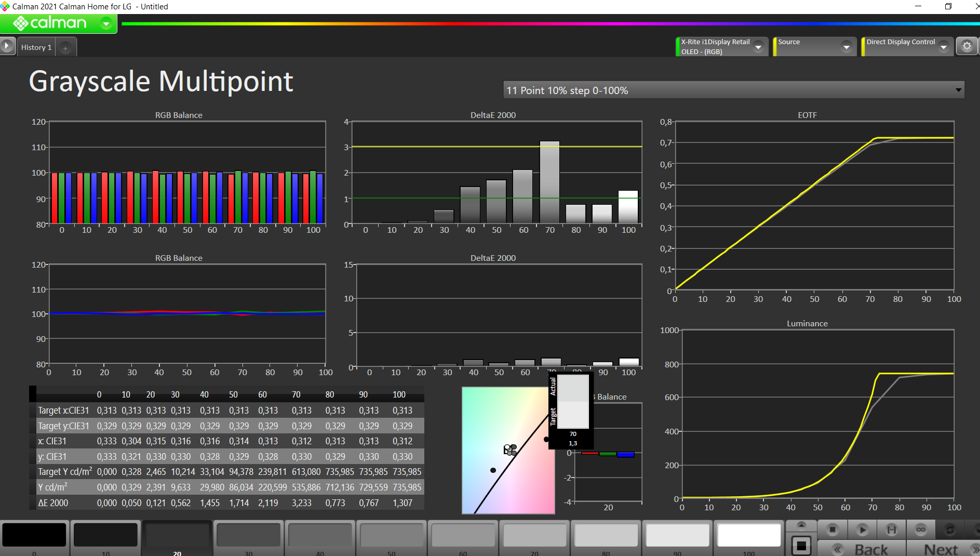Click the 100% bar in DeltaE 2000 chart
980x556 pixels.
click(x=628, y=207)
